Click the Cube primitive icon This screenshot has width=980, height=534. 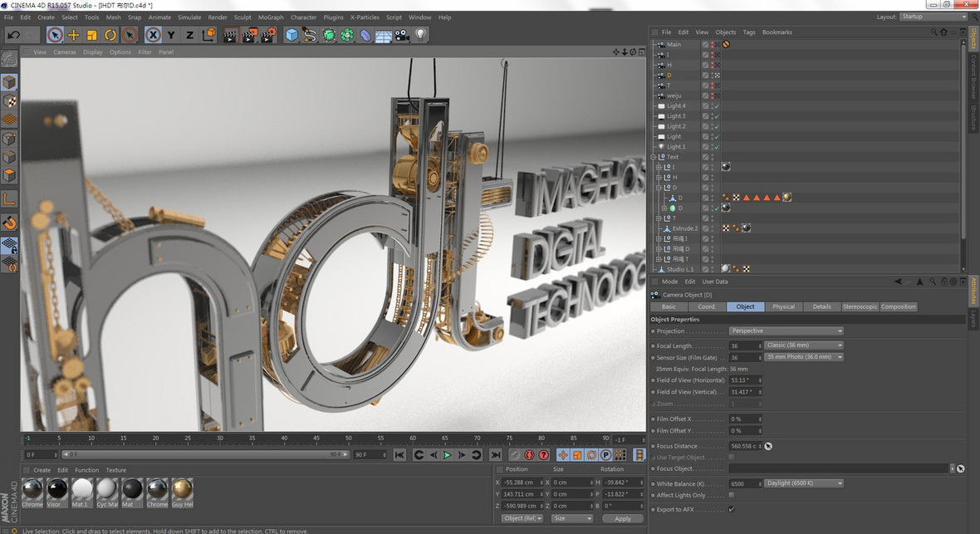[x=292, y=35]
